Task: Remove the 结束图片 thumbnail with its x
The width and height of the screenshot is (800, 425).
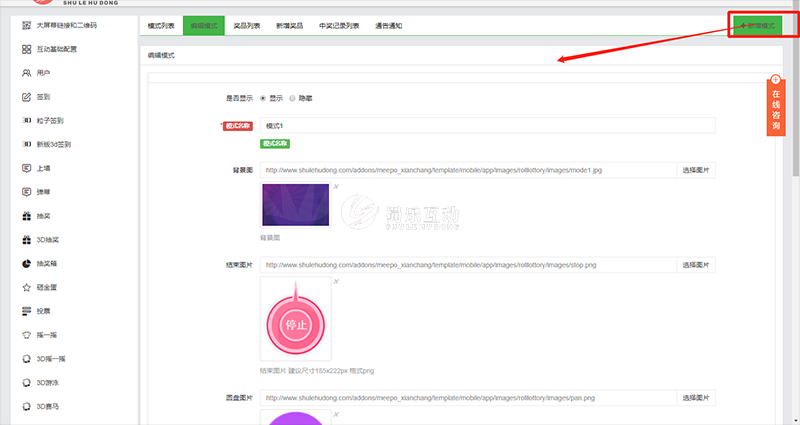Action: [x=336, y=282]
